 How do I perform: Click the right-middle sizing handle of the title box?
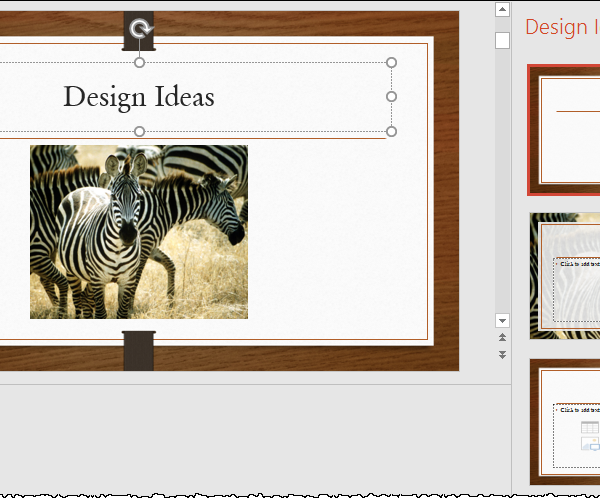click(x=391, y=97)
